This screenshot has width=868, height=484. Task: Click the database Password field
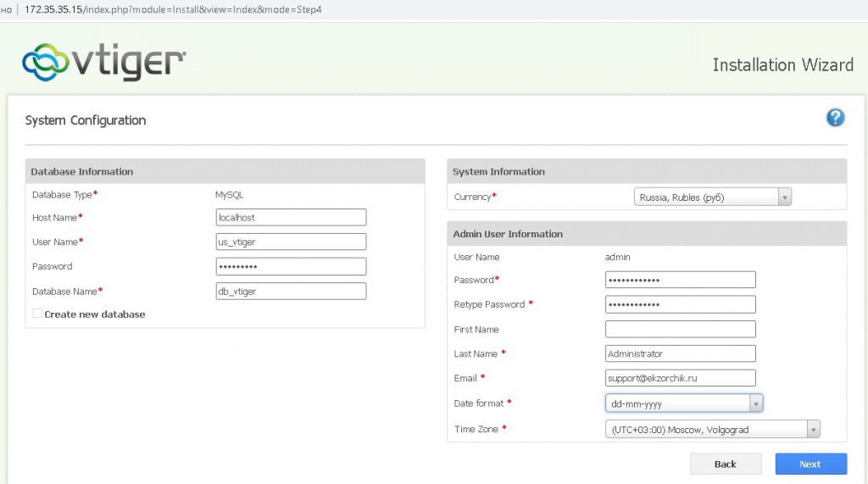pos(291,266)
